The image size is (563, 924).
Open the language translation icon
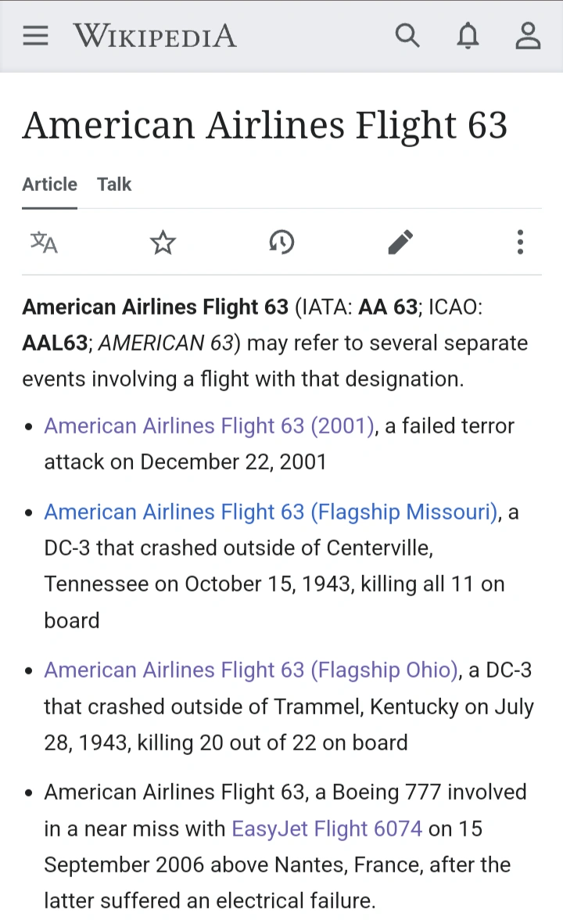point(44,243)
